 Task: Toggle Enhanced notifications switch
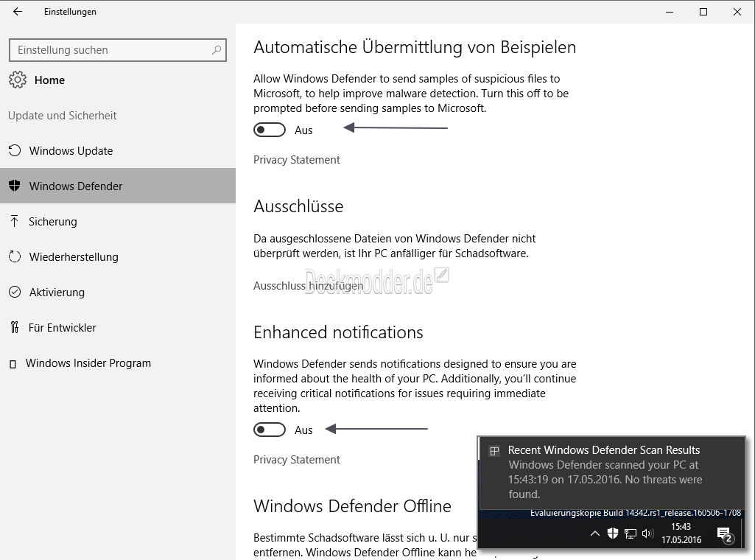pos(270,430)
